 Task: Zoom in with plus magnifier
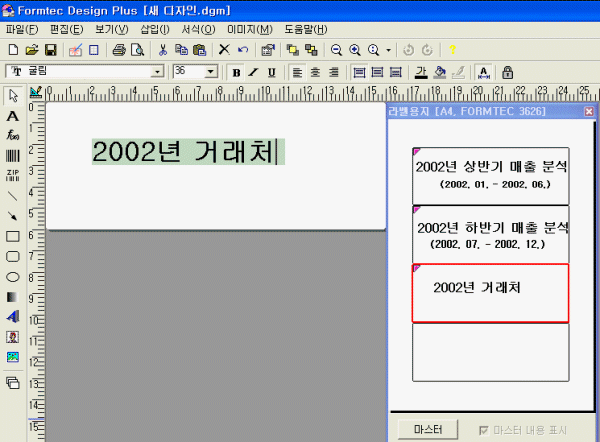(x=355, y=50)
